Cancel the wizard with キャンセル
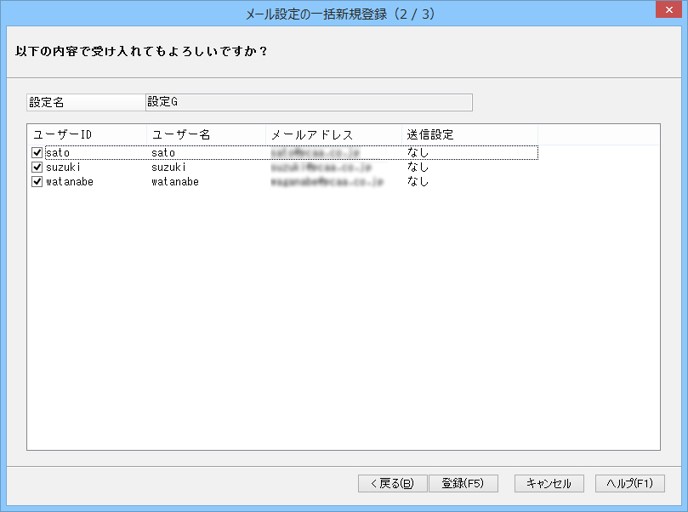The image size is (688, 512). tap(549, 483)
